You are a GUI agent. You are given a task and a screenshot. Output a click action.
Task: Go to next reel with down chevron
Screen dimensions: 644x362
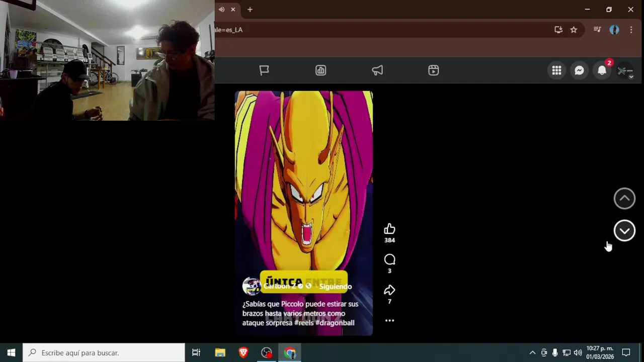click(624, 231)
